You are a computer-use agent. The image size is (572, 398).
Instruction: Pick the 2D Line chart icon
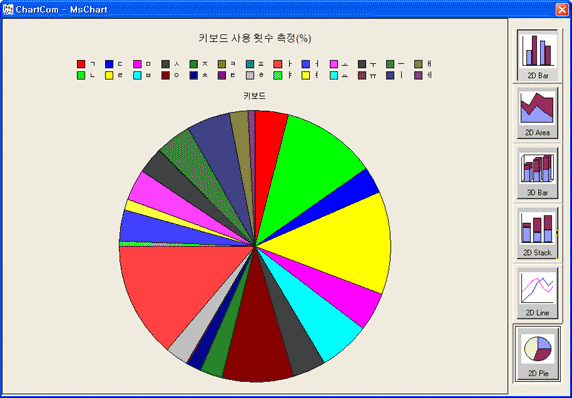pyautogui.click(x=537, y=294)
